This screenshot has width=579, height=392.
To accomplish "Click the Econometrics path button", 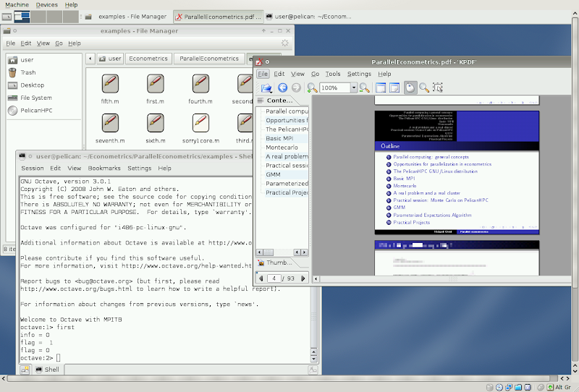I will tap(148, 59).
